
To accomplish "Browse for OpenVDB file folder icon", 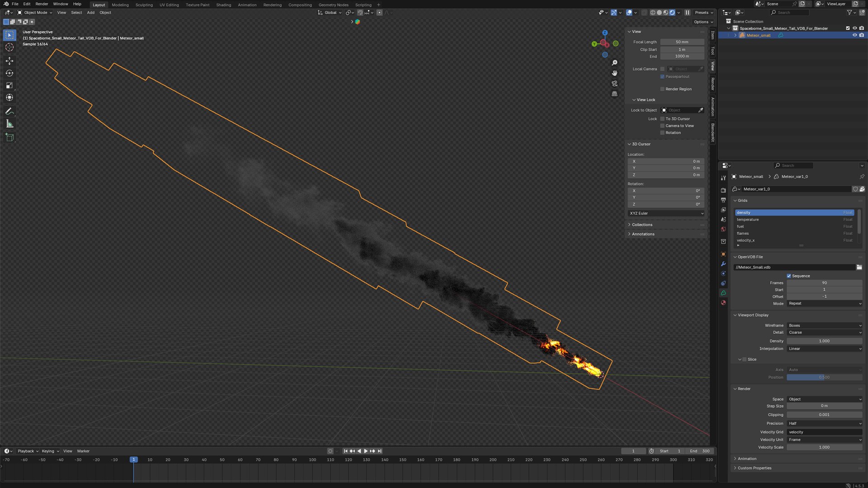I will pos(859,267).
